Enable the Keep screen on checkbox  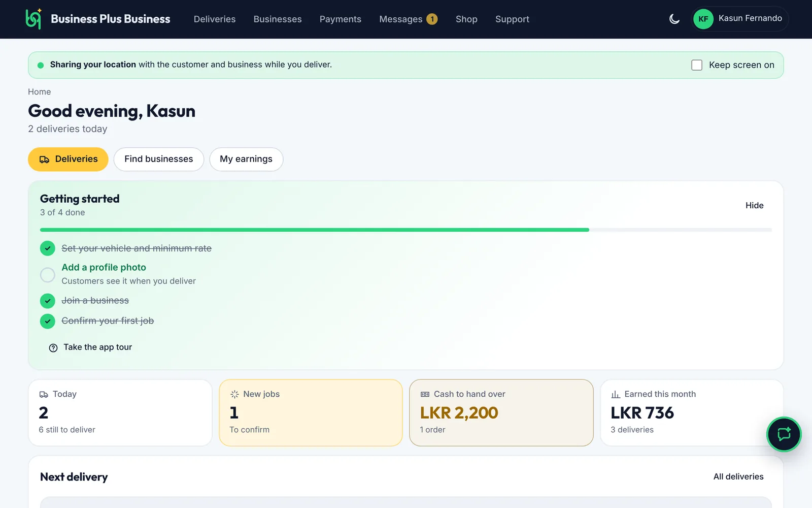697,65
